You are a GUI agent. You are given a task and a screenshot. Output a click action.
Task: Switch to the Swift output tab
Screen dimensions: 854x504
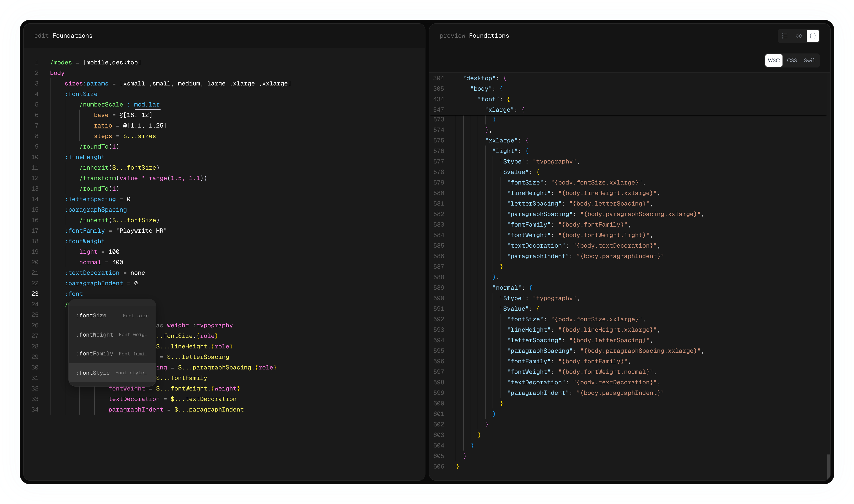(x=810, y=60)
